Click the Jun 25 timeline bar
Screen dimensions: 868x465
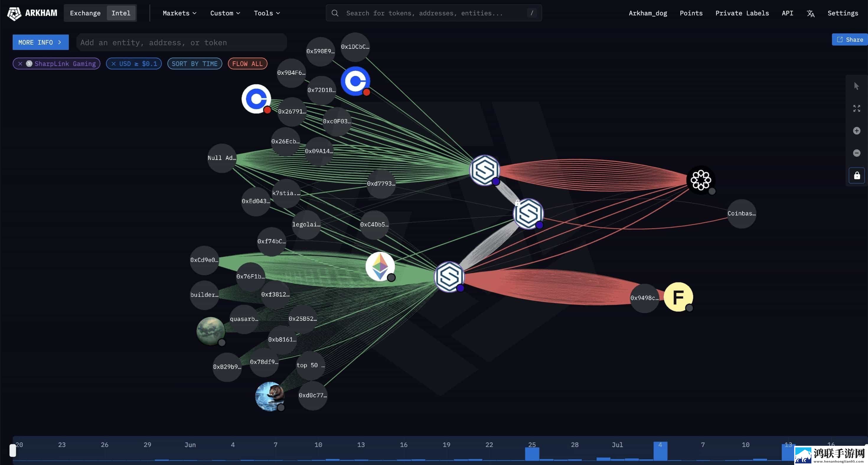point(532,454)
